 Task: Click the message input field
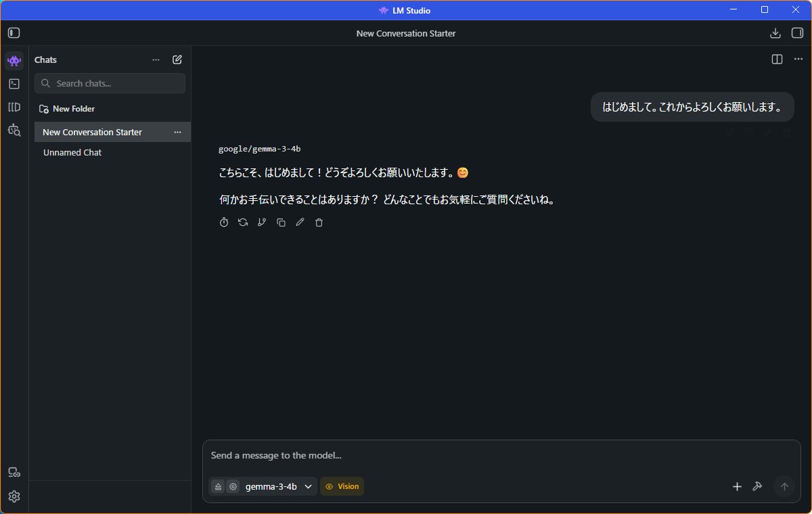coord(501,456)
